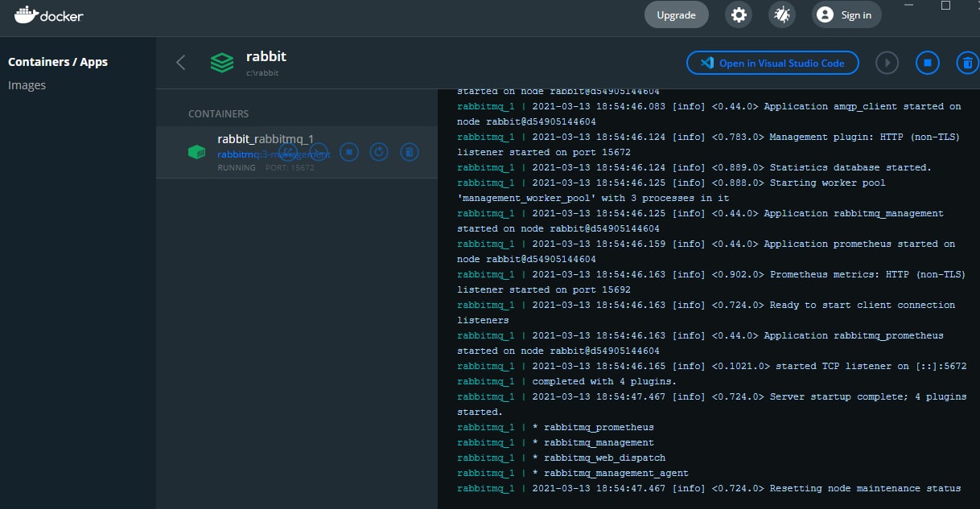This screenshot has height=509, width=980.
Task: Click the rabbit app title
Action: click(x=266, y=56)
